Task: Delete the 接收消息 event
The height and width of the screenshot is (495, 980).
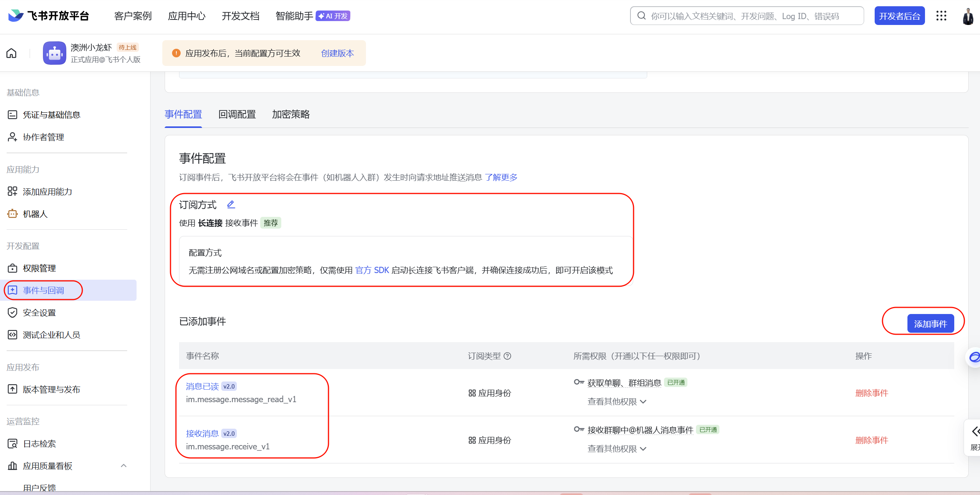Action: tap(872, 440)
